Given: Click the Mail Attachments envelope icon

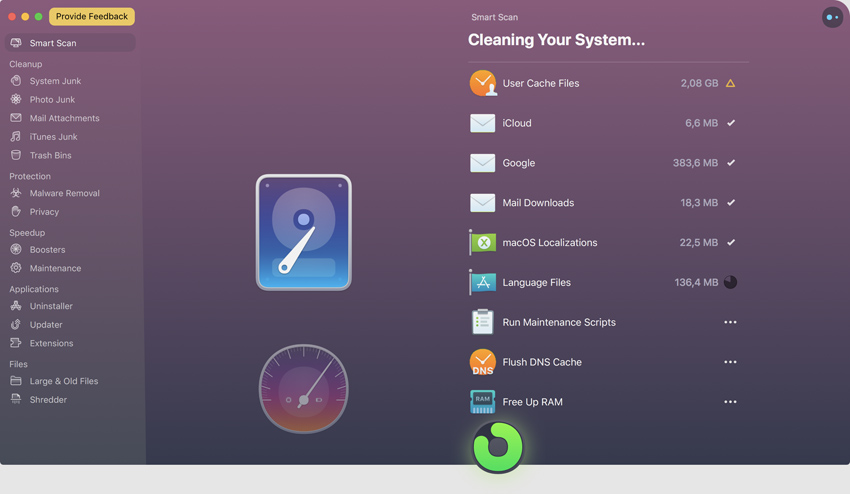Looking at the screenshot, I should (x=16, y=118).
